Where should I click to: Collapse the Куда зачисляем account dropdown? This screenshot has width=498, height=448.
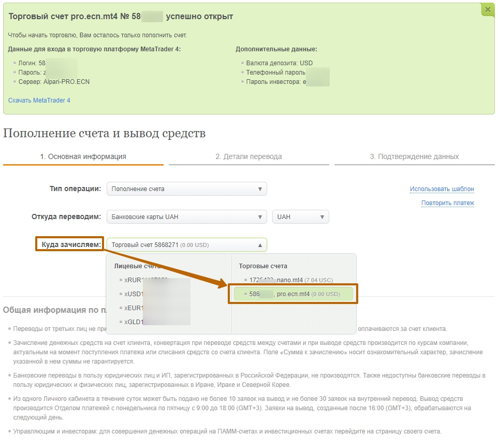pyautogui.click(x=186, y=245)
